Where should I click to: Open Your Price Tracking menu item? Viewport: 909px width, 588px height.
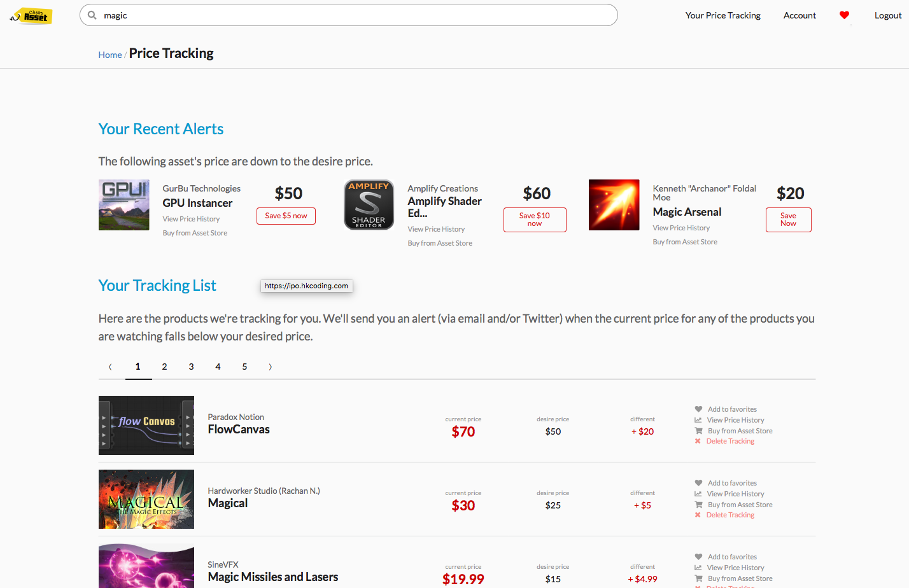(x=723, y=15)
